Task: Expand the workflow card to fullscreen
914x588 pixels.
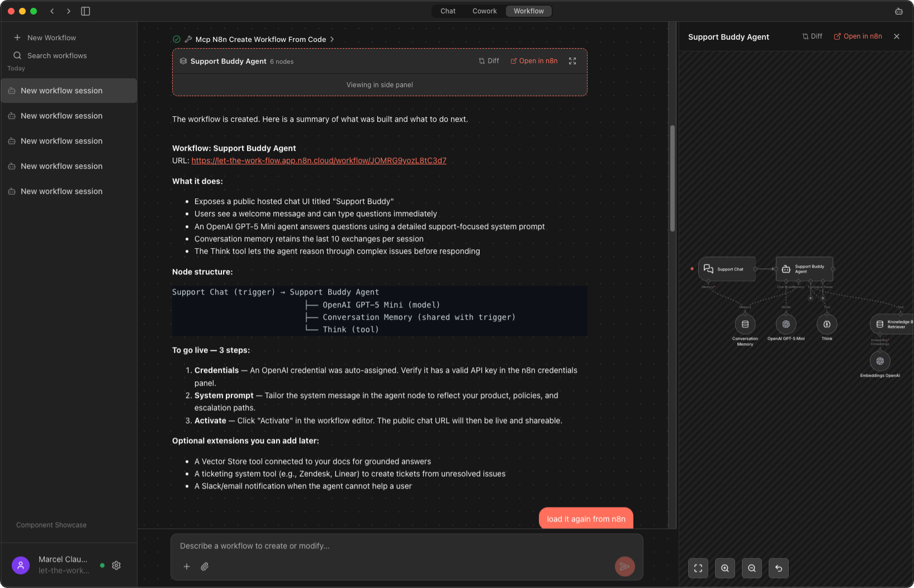Action: [572, 61]
